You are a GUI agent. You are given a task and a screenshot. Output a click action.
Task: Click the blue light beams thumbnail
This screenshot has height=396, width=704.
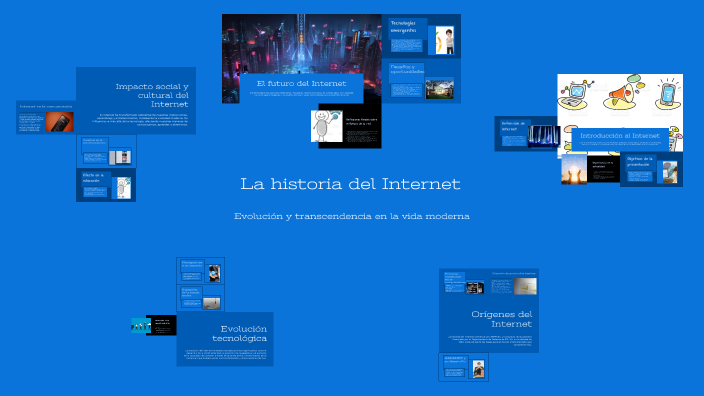point(544,136)
